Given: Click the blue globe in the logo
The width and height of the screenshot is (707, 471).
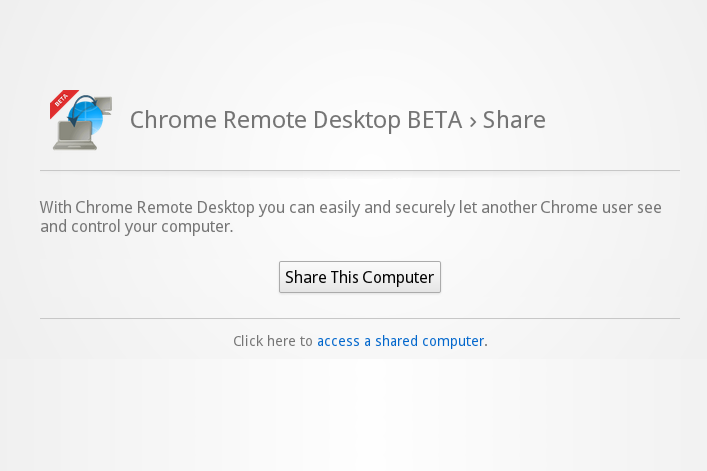Looking at the screenshot, I should point(90,112).
